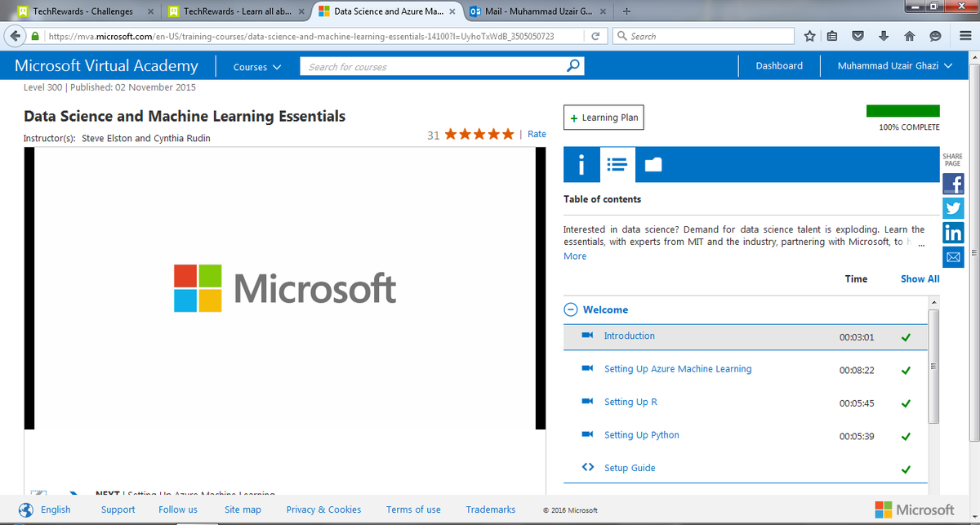The width and height of the screenshot is (980, 525).
Task: Share the page on Facebook
Action: [953, 183]
